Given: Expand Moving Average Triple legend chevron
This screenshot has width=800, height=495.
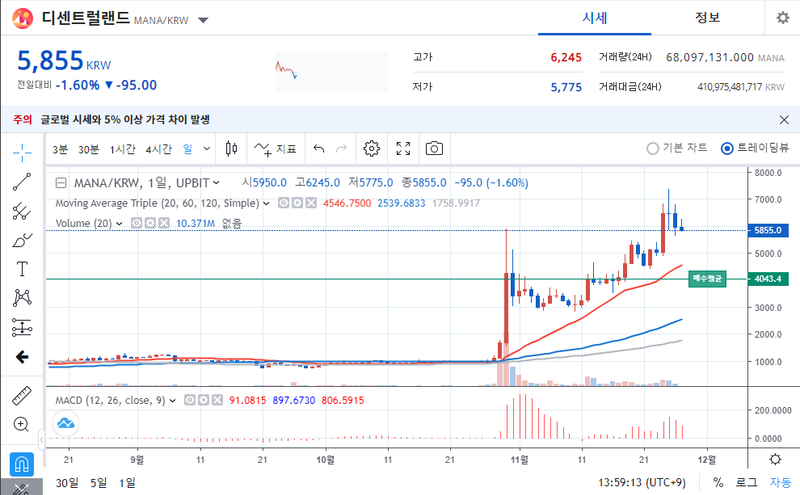Looking at the screenshot, I should tap(266, 204).
